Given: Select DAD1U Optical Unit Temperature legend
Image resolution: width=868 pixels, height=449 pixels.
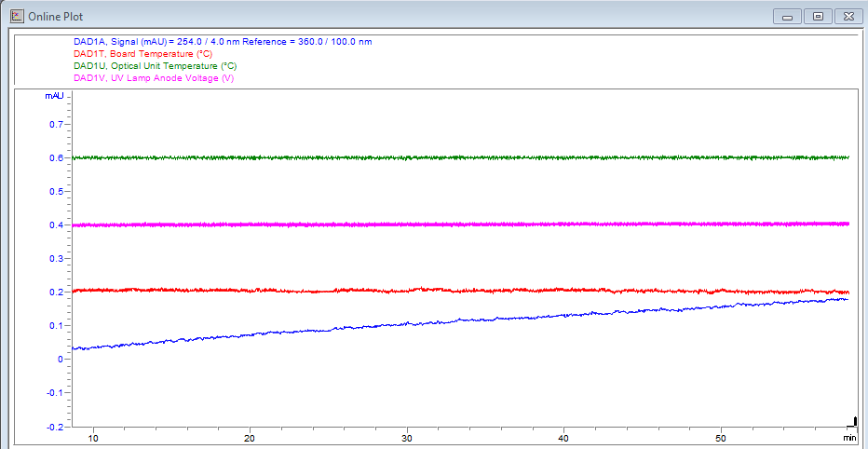Looking at the screenshot, I should tap(155, 66).
